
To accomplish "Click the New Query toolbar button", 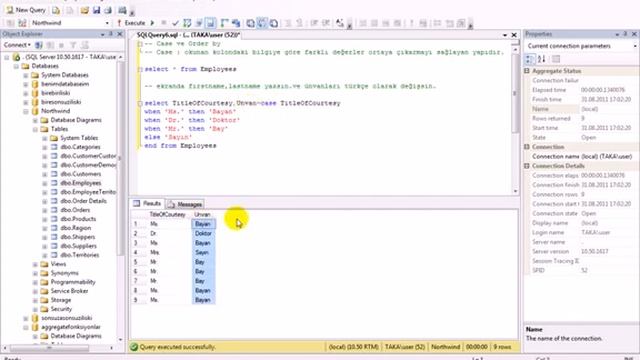I will 26,10.
